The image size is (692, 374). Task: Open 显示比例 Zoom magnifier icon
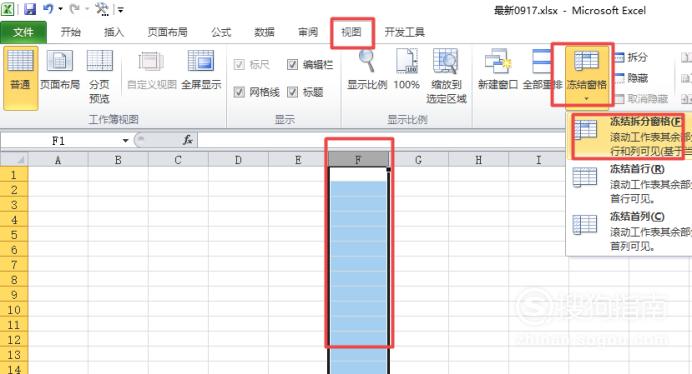tap(367, 70)
